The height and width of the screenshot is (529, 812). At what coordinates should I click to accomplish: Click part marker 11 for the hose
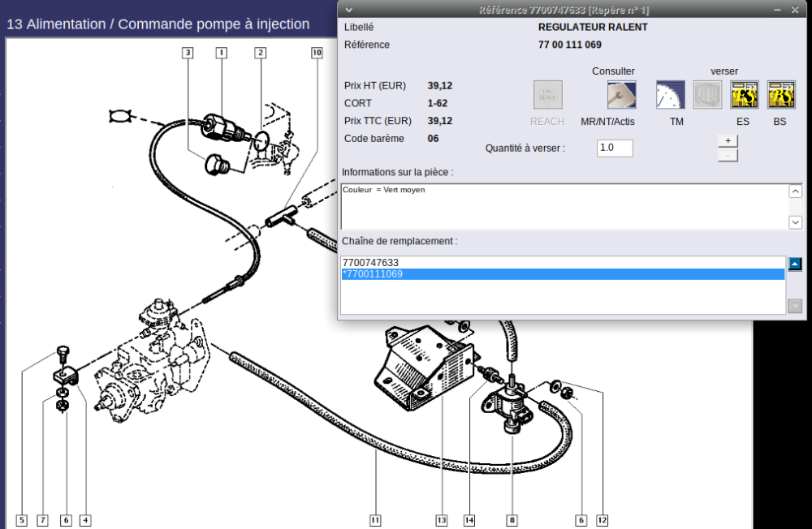click(374, 519)
